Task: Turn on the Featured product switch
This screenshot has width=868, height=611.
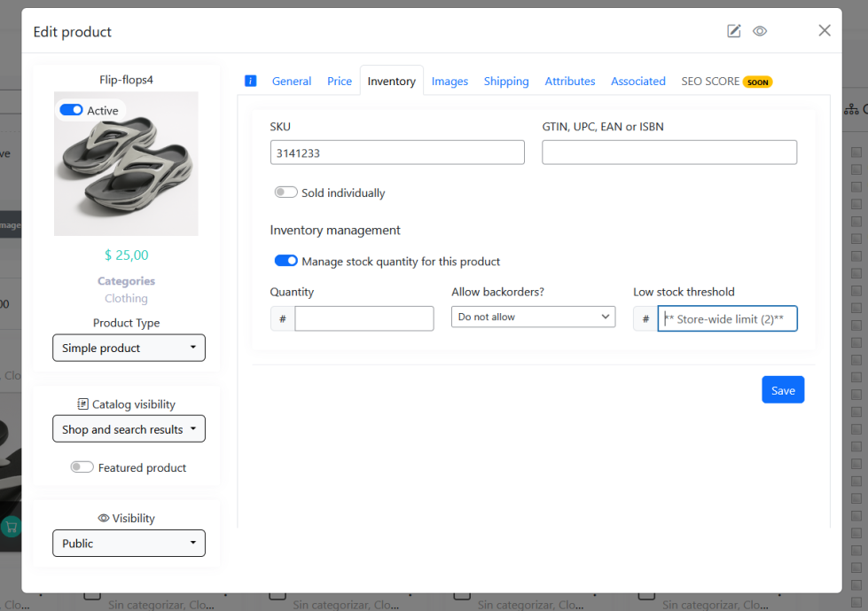Action: pyautogui.click(x=82, y=467)
